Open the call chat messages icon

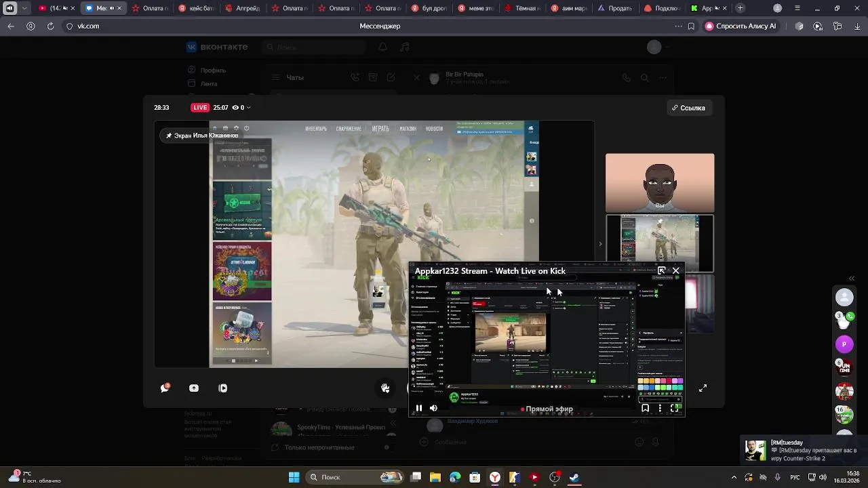(165, 388)
